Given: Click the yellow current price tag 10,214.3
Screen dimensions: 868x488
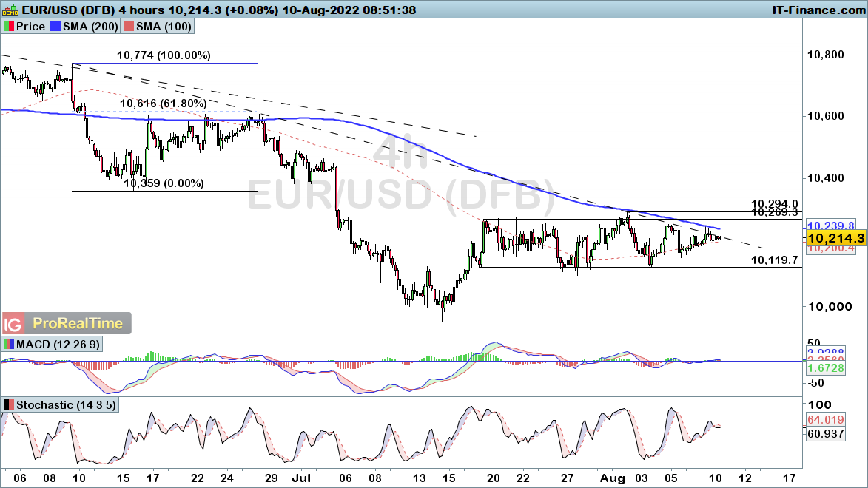Looking at the screenshot, I should (835, 239).
